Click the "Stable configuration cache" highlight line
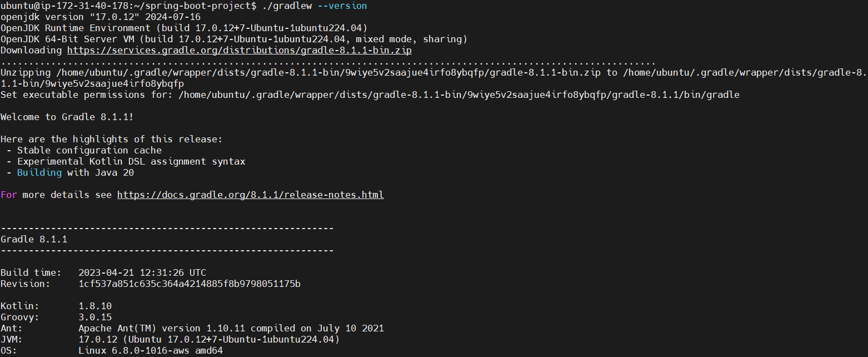 tap(89, 150)
